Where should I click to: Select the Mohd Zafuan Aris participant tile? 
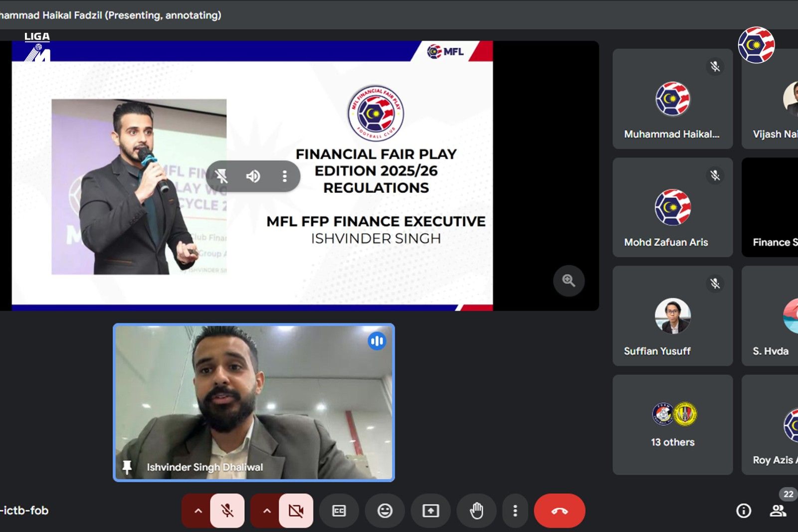(673, 207)
